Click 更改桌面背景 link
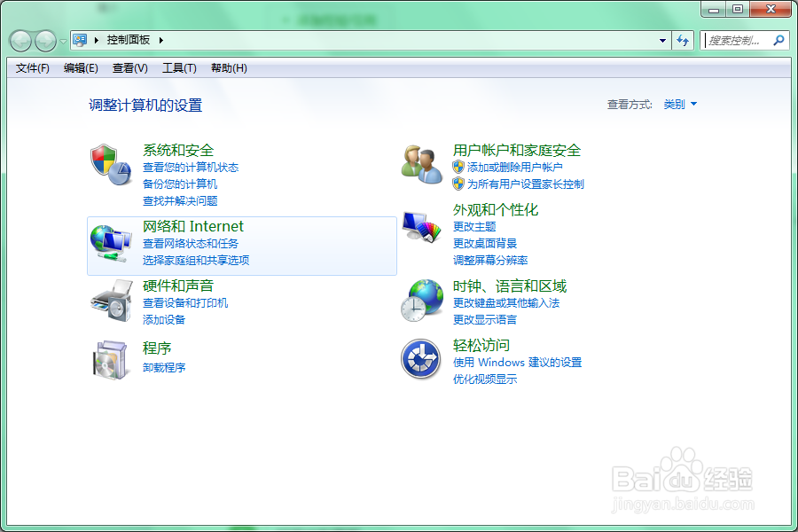This screenshot has height=532, width=798. tap(485, 244)
